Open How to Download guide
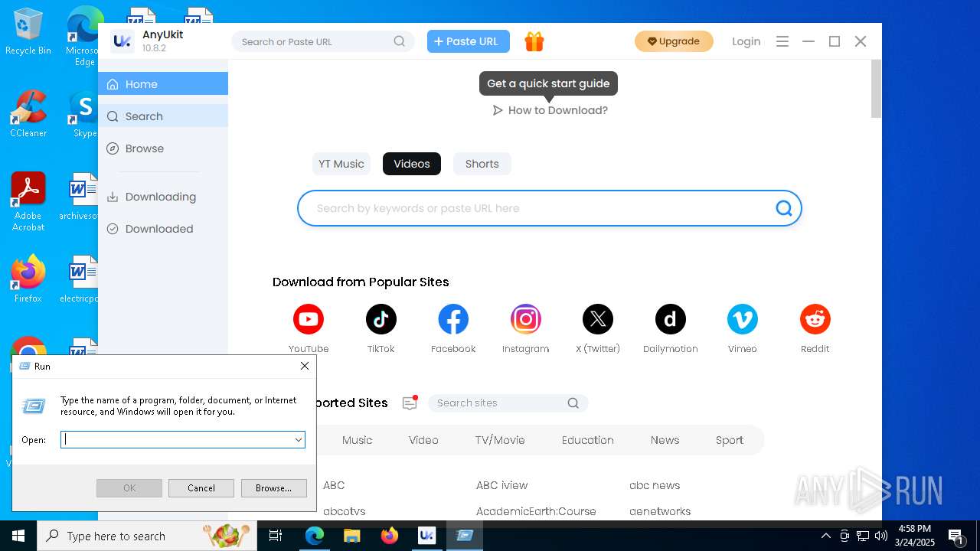Image resolution: width=980 pixels, height=551 pixels. [550, 110]
